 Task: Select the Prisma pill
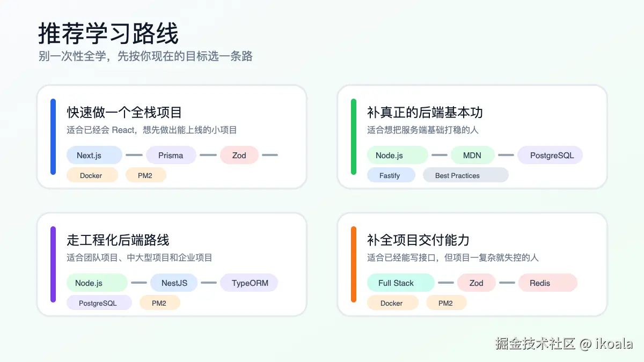[171, 155]
